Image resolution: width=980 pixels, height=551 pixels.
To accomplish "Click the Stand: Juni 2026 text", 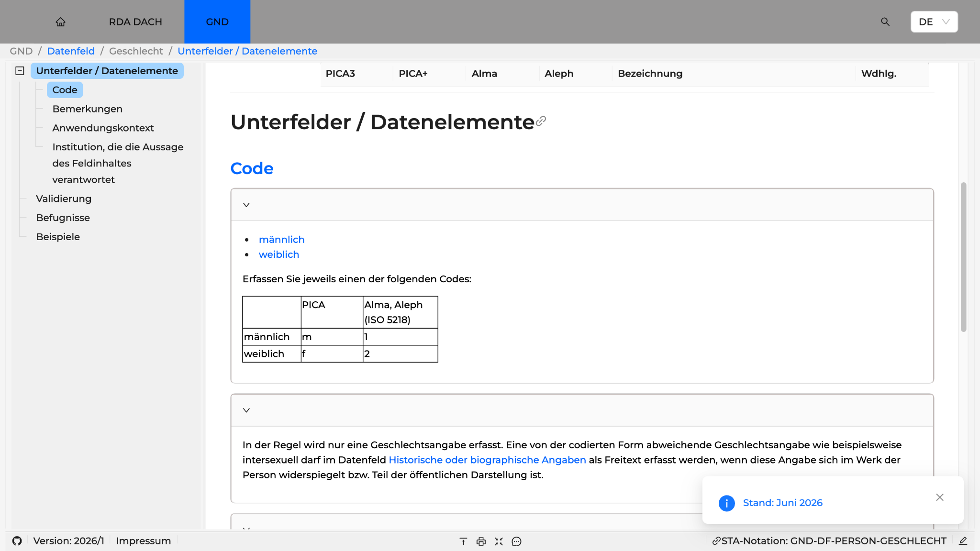I will tap(782, 503).
